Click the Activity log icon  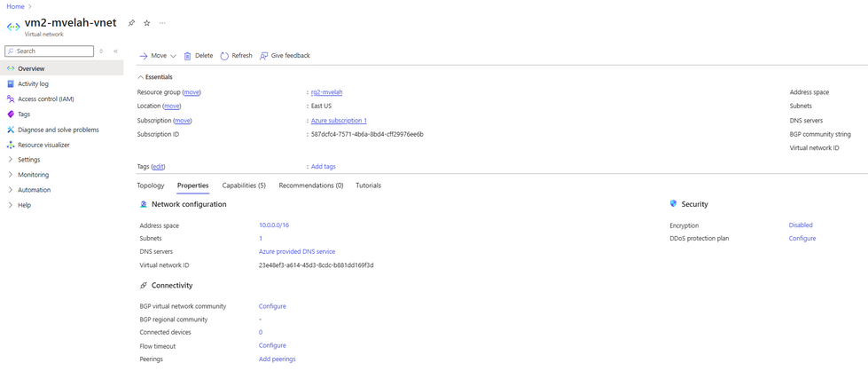point(11,83)
